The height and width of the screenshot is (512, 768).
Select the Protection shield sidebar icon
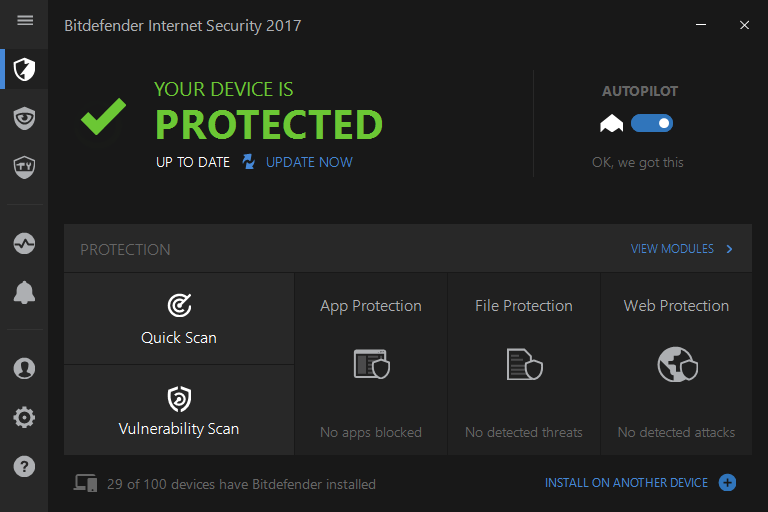[25, 69]
